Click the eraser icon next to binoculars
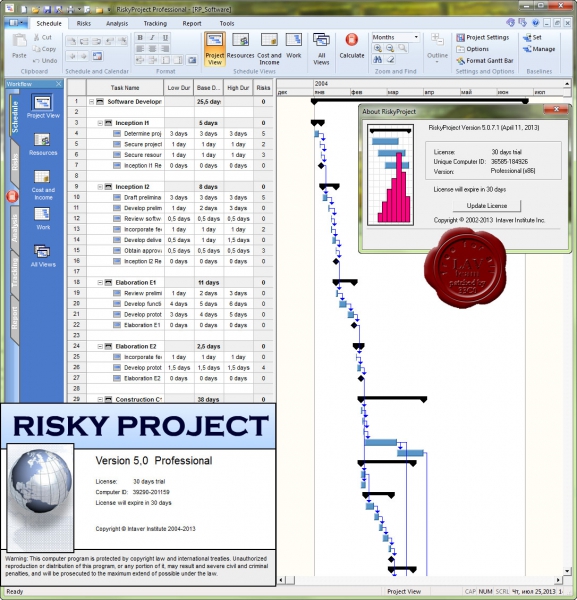 point(390,60)
